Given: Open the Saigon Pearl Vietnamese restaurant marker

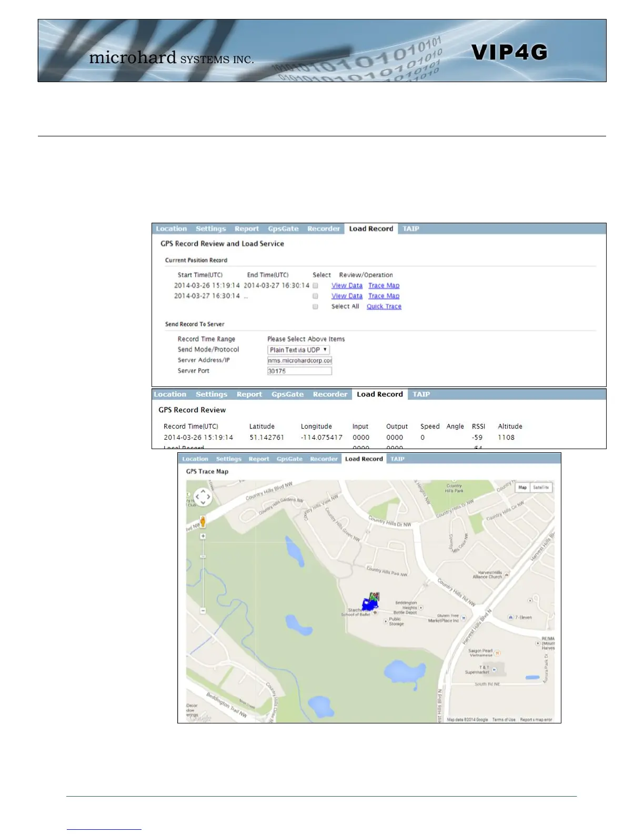Looking at the screenshot, I should click(x=497, y=653).
